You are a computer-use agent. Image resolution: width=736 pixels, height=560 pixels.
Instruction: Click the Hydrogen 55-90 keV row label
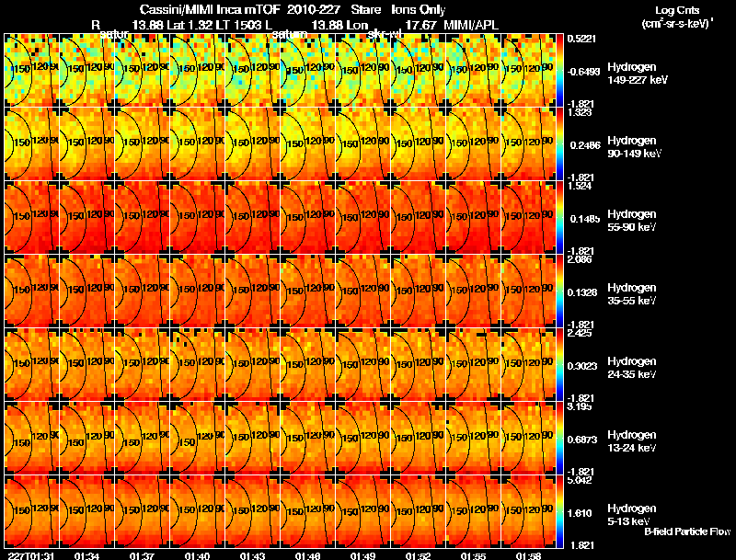[x=632, y=221]
